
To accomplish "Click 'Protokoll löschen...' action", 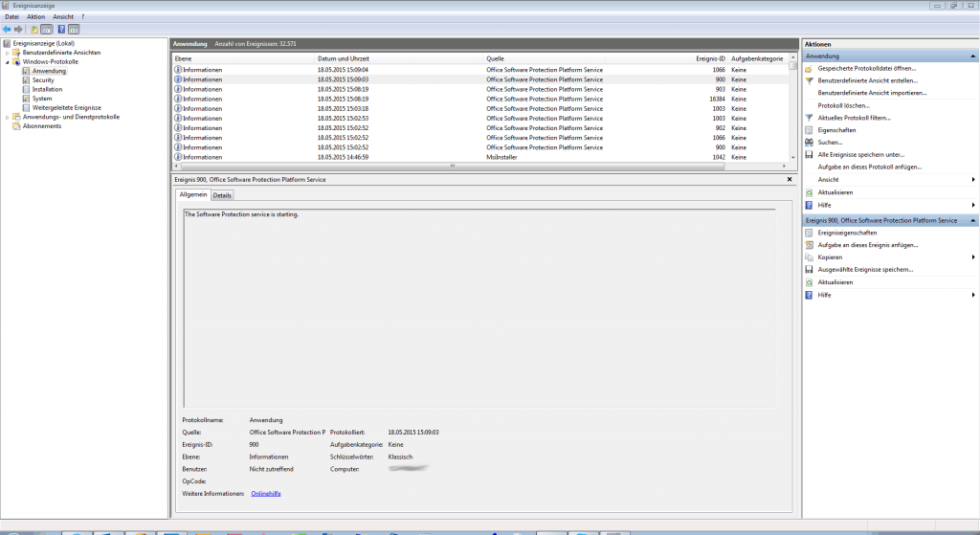I will click(843, 105).
